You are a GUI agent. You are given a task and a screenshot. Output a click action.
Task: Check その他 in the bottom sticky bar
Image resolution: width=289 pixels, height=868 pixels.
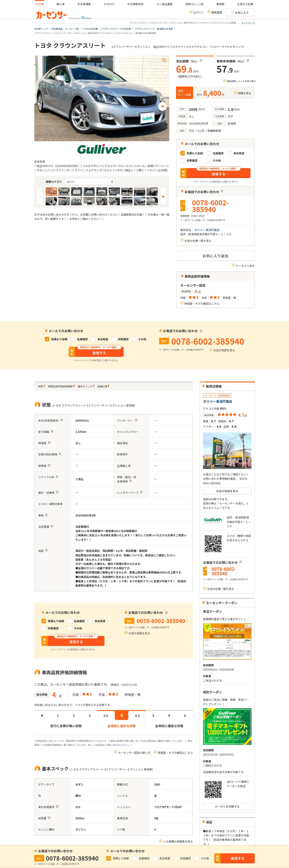pyautogui.click(x=196, y=858)
